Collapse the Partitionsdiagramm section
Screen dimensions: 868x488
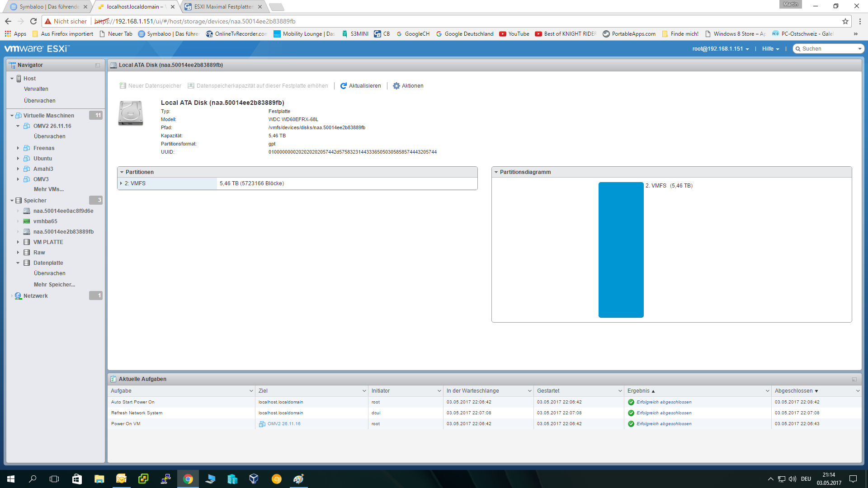[x=496, y=172]
